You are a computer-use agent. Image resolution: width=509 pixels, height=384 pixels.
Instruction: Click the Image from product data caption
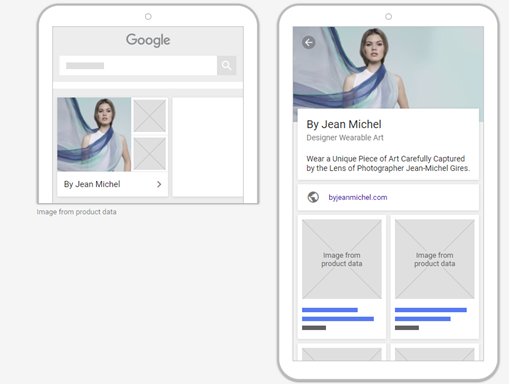click(76, 212)
